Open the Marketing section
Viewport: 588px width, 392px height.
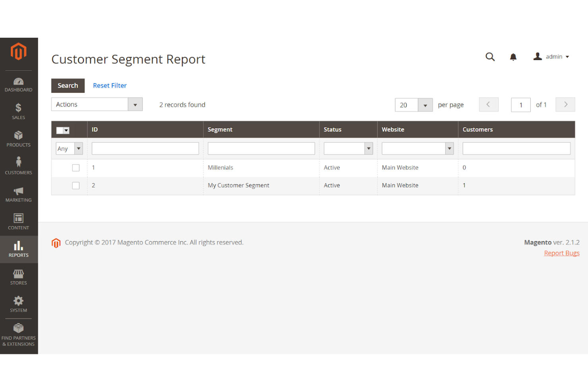click(18, 194)
